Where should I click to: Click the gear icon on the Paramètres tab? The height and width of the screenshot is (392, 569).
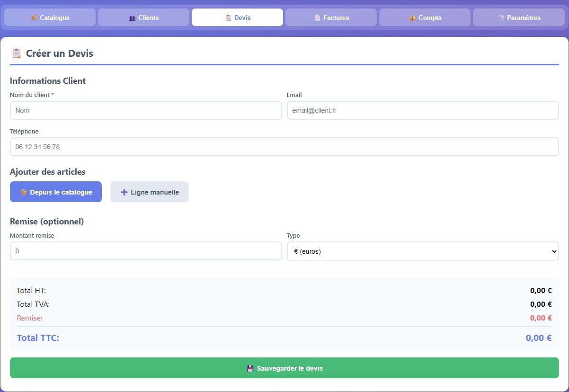pos(501,18)
